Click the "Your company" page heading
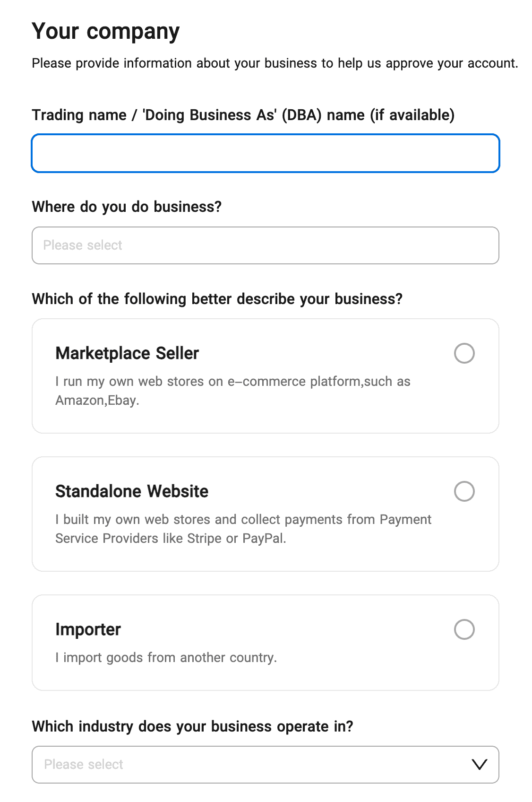Screen dimensions: 532x802 coord(106,31)
